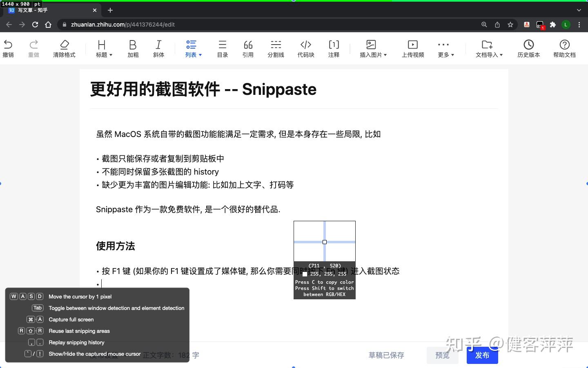588x368 pixels.
Task: Clear formatting using 清除格式
Action: pos(64,48)
